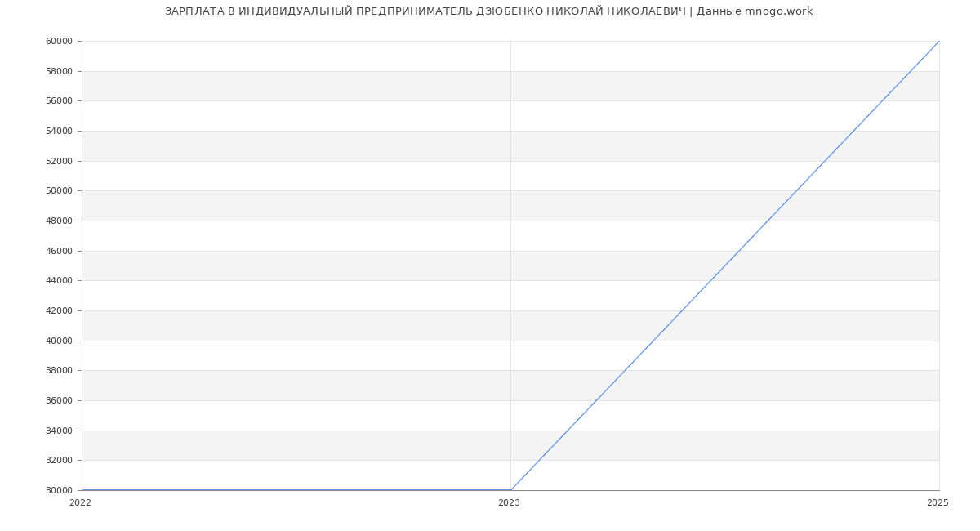This screenshot has width=980, height=531.
Task: Click the 40000 y-axis label
Action: [59, 341]
